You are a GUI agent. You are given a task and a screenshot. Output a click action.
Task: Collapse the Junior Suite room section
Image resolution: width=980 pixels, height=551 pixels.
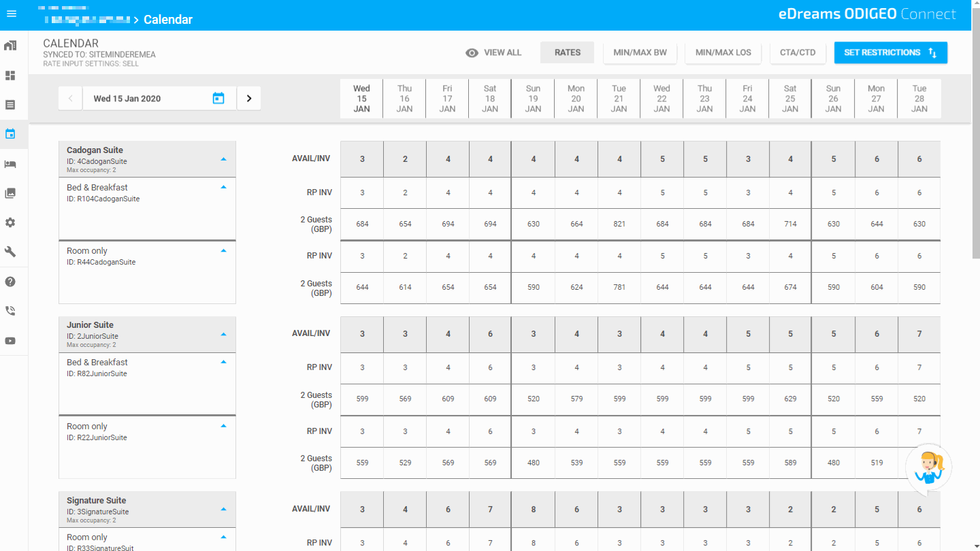pos(223,334)
